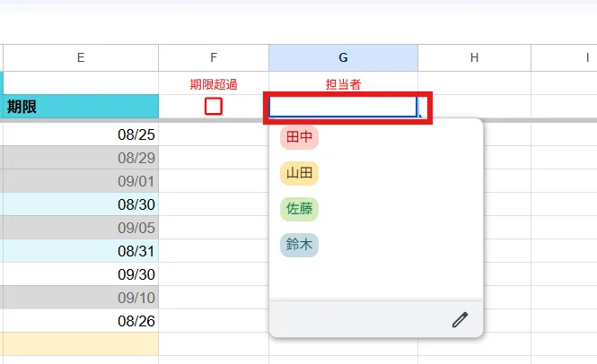Select column E header

pos(81,57)
